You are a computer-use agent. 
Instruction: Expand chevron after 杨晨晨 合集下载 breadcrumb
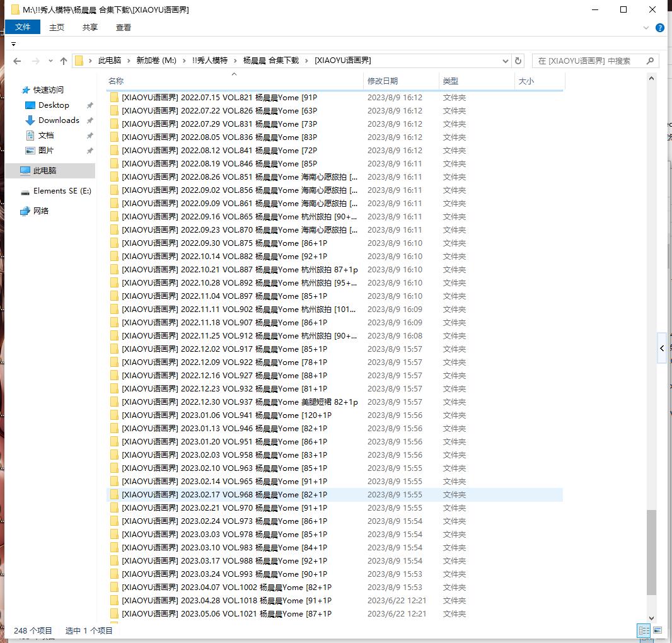[307, 61]
